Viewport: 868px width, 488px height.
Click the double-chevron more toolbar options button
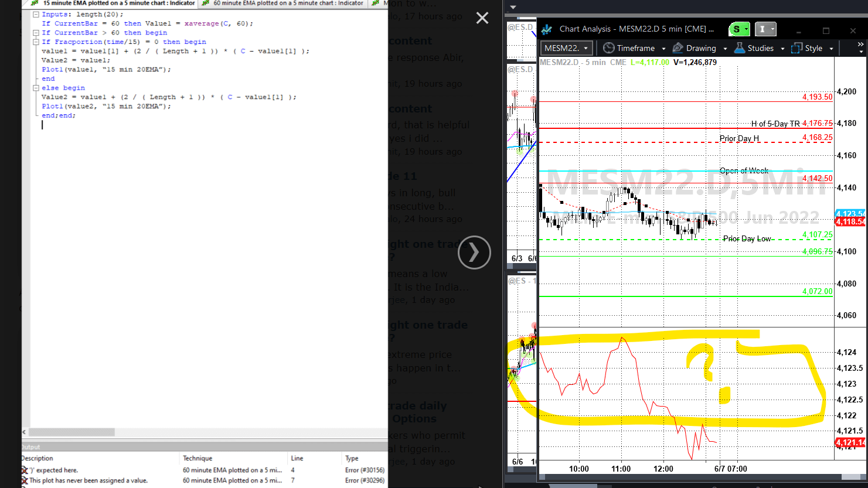[x=860, y=45]
